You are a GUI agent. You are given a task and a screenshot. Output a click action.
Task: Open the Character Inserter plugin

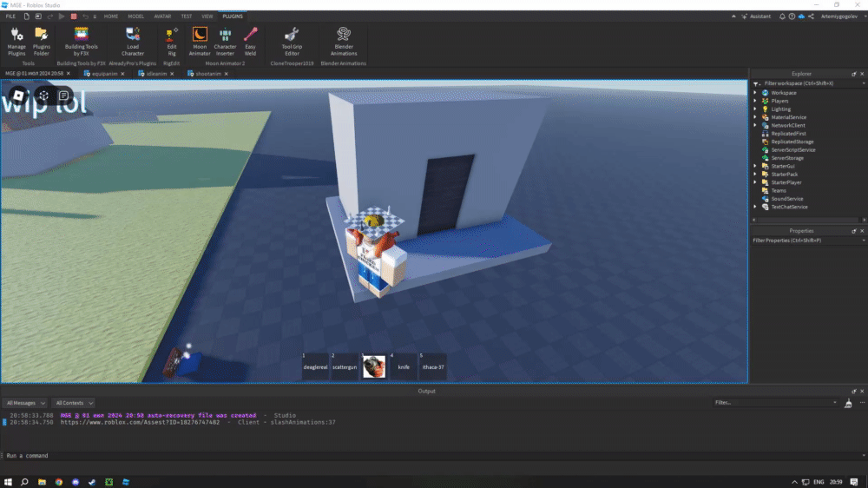click(225, 42)
